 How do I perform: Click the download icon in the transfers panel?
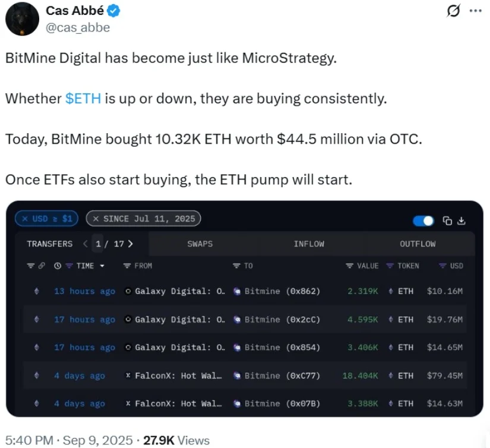pos(461,221)
